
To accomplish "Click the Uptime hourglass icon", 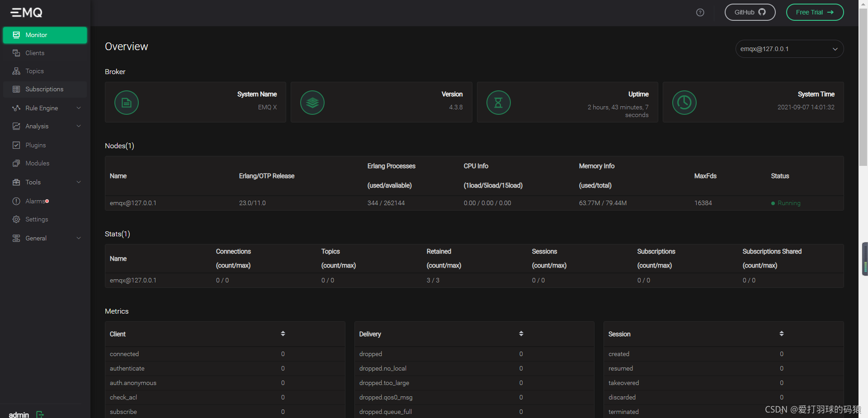I will [x=498, y=103].
